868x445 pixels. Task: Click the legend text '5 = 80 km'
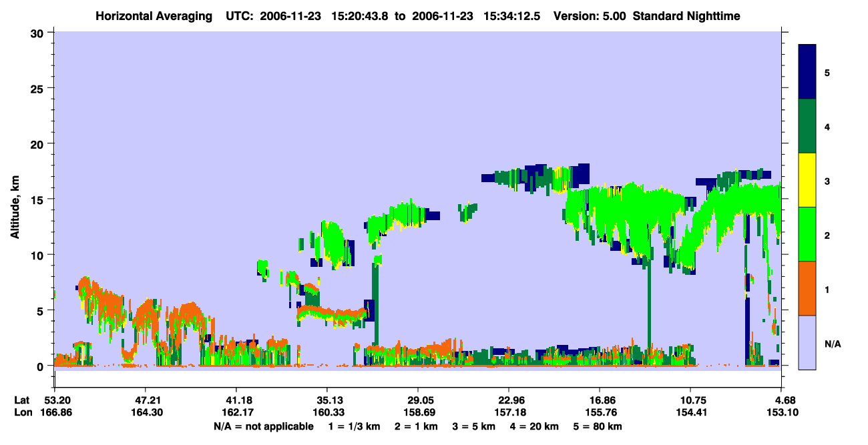(x=599, y=426)
